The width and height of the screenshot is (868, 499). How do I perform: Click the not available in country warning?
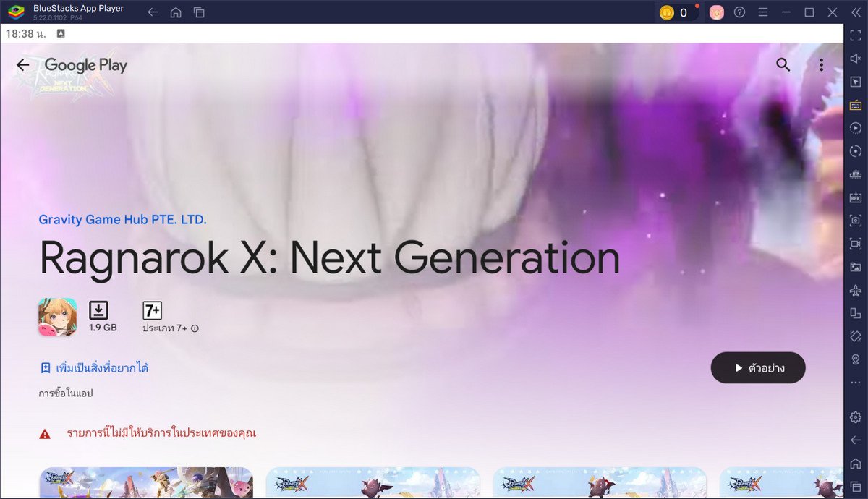161,433
